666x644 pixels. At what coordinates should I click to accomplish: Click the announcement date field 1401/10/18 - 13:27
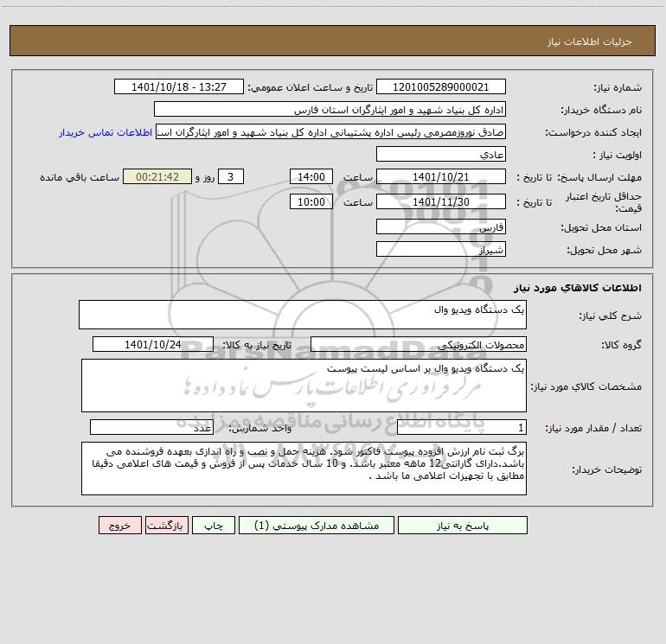(x=179, y=86)
